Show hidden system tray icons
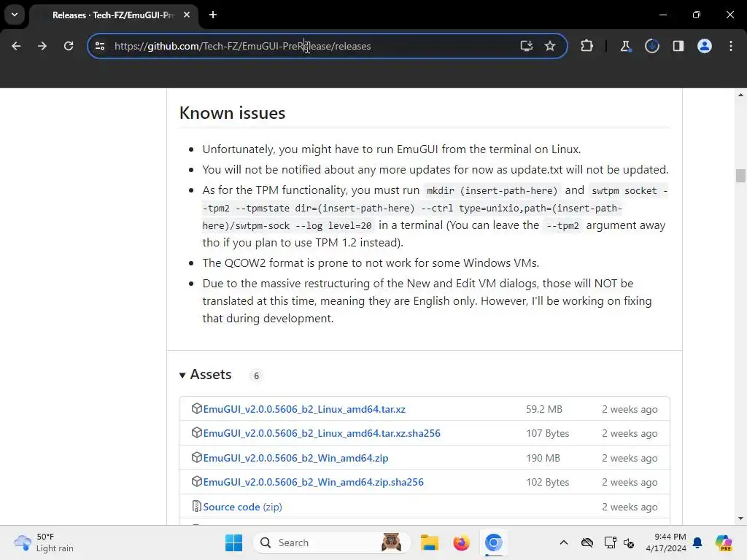 [564, 542]
